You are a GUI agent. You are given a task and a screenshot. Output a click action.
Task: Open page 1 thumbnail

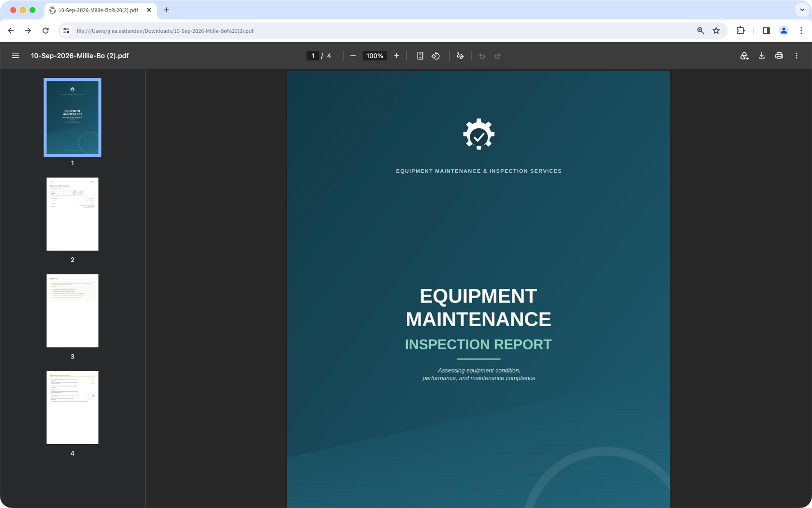pos(72,117)
